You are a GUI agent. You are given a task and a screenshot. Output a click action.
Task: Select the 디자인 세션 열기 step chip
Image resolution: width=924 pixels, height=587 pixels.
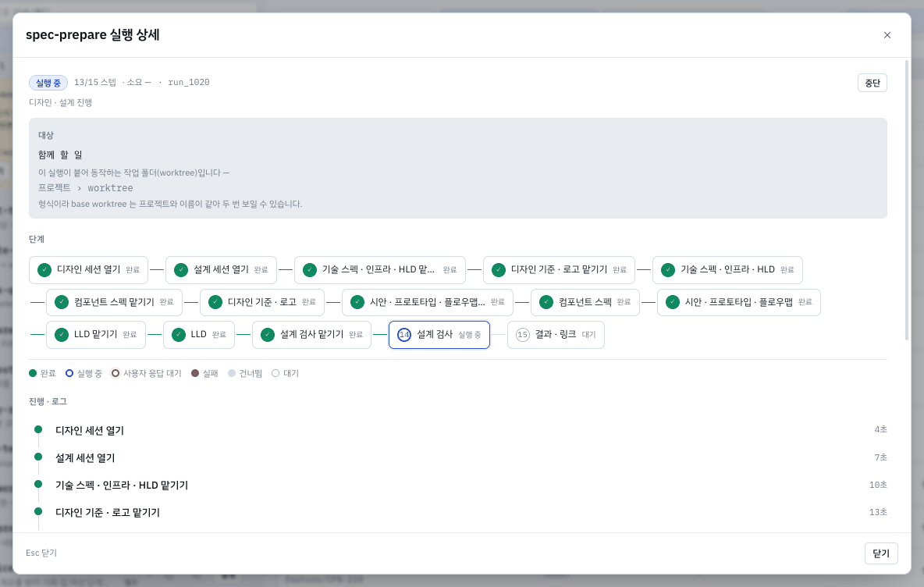pos(88,270)
